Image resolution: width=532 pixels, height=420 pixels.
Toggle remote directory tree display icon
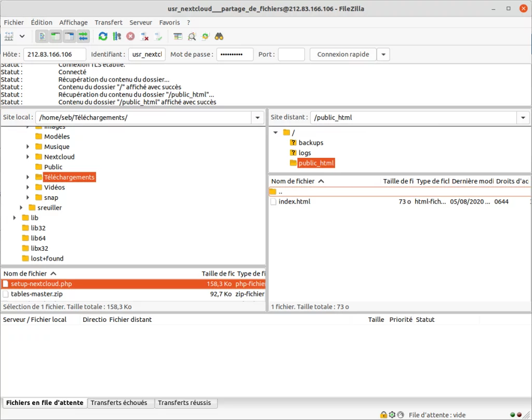[x=70, y=36]
